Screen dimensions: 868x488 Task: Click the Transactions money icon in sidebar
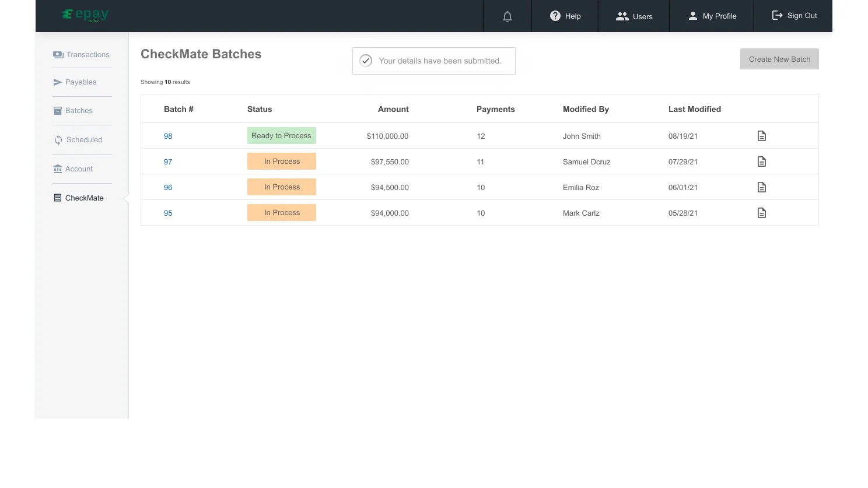[x=58, y=54]
